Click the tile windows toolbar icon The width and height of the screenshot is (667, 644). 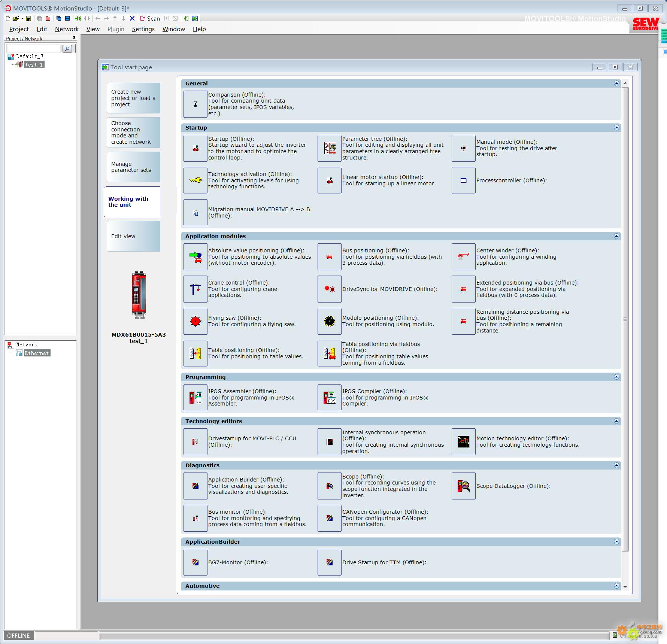click(x=67, y=18)
